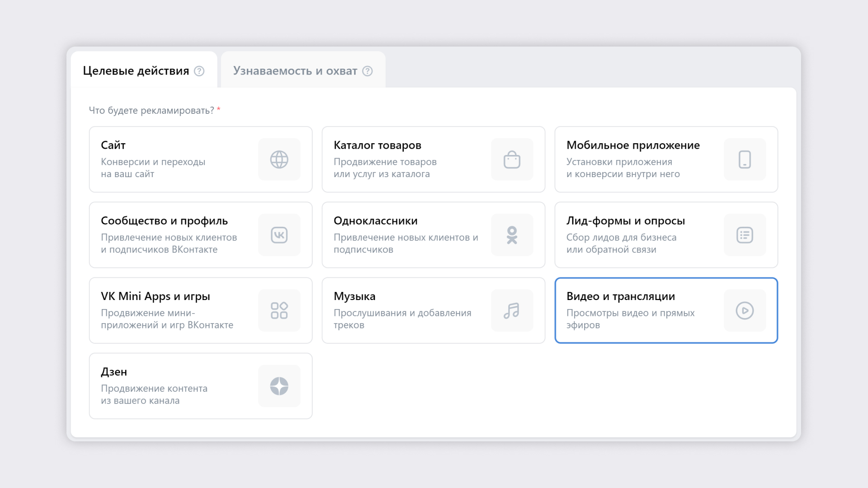Click text "Сбор лидов для бизнеса"

622,237
